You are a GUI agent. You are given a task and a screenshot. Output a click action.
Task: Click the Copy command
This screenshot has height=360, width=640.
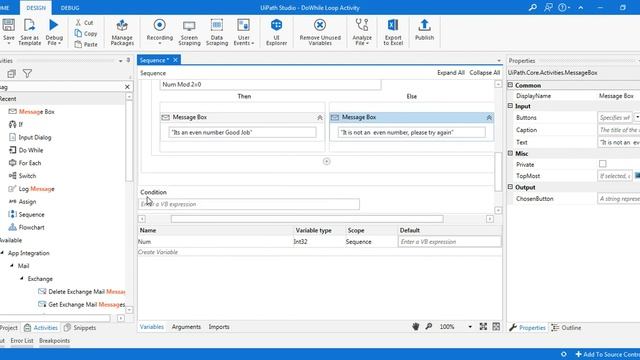[86, 33]
